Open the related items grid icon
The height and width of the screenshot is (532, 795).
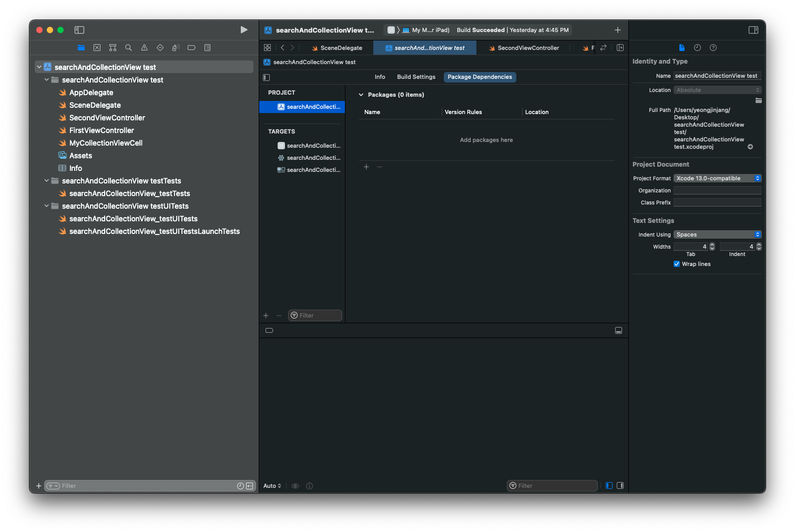[267, 48]
